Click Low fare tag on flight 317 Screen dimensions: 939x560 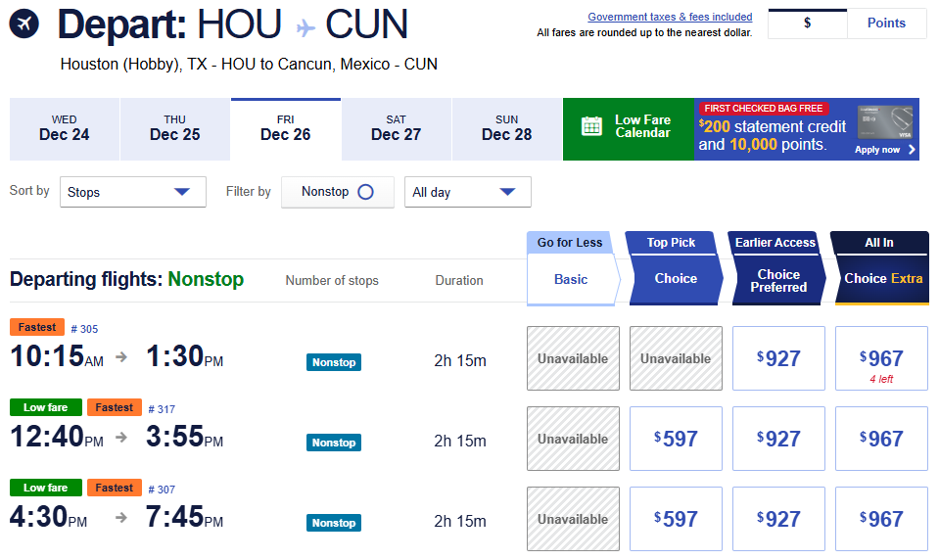coord(45,407)
